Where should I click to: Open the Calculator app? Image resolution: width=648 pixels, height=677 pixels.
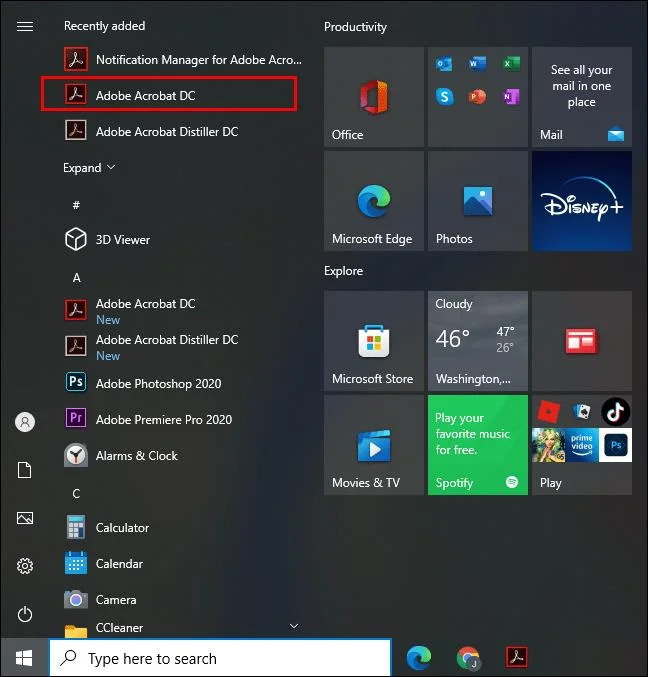tap(107, 527)
